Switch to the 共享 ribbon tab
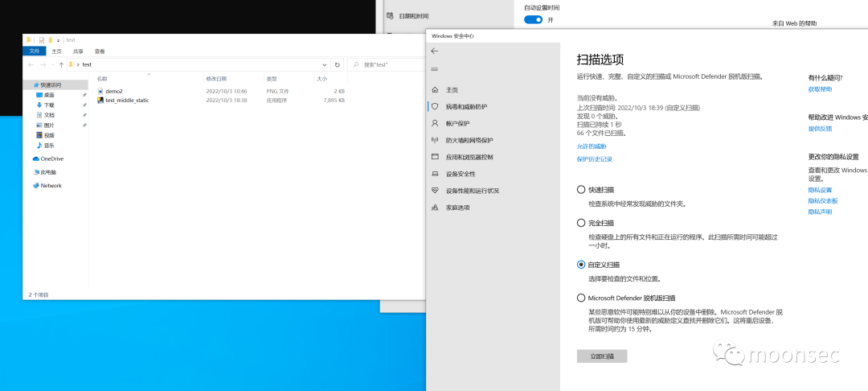The height and width of the screenshot is (391, 868). [x=78, y=51]
